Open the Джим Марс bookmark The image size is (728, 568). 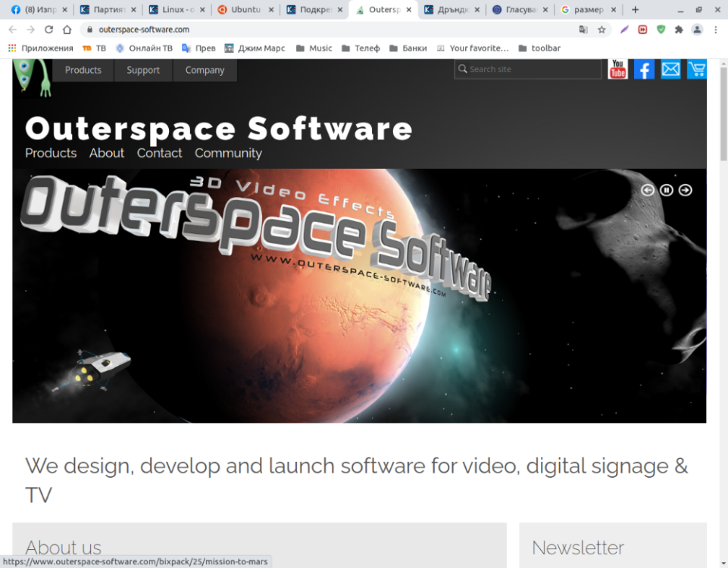point(255,48)
